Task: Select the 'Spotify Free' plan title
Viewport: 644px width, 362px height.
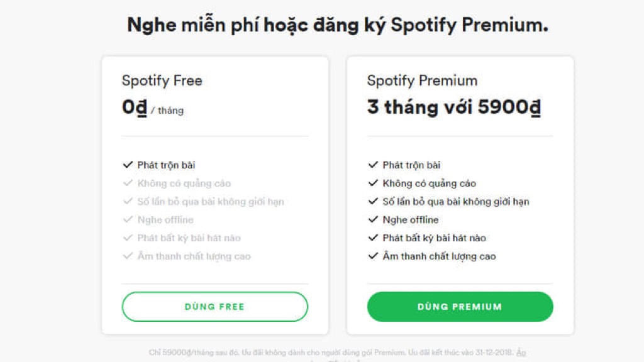Action: pos(162,80)
